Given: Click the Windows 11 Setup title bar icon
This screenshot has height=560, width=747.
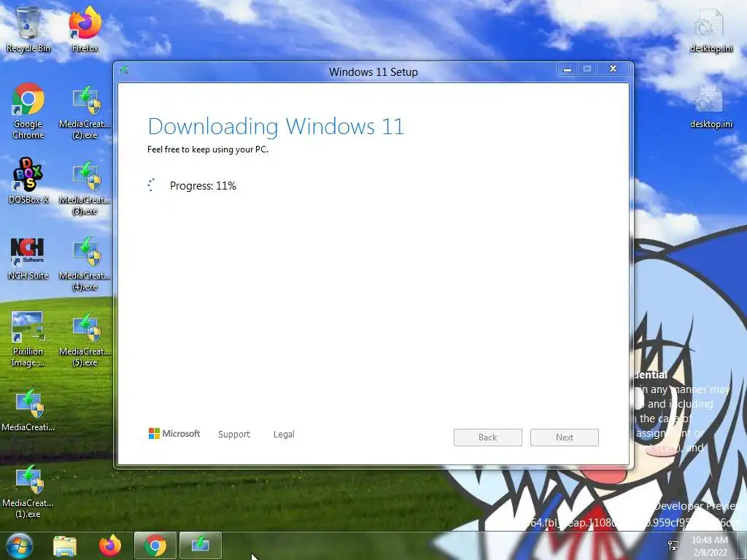Looking at the screenshot, I should [124, 71].
